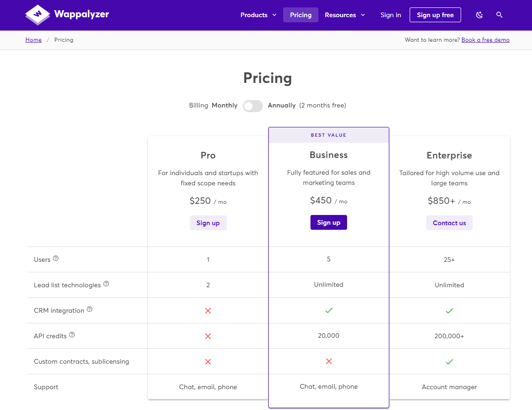Viewport: 532px width, 410px height.
Task: Click the Wappalyzer logo icon
Action: tap(38, 15)
